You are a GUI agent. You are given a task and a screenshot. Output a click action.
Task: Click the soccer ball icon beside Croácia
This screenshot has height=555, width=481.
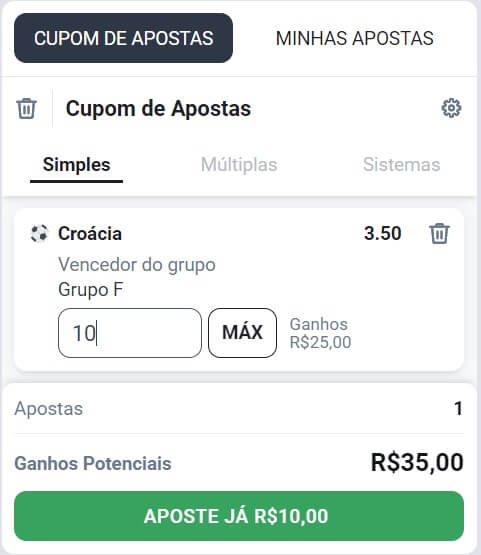click(x=39, y=234)
